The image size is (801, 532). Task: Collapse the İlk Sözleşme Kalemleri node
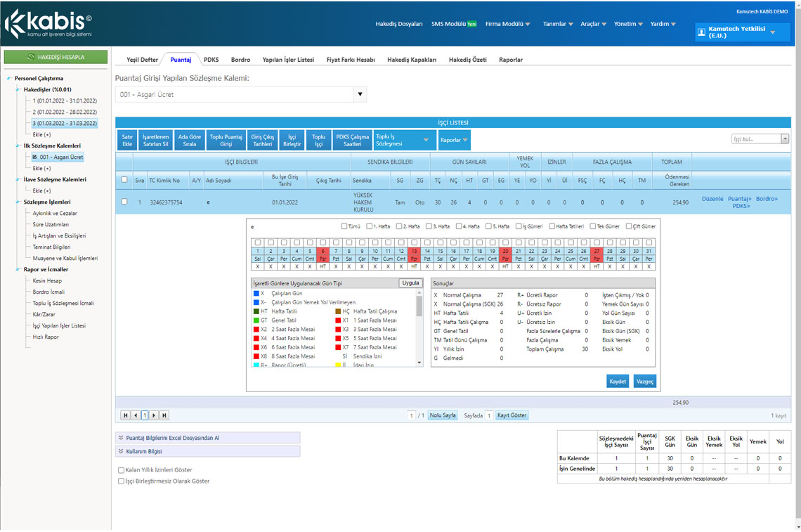click(x=18, y=145)
